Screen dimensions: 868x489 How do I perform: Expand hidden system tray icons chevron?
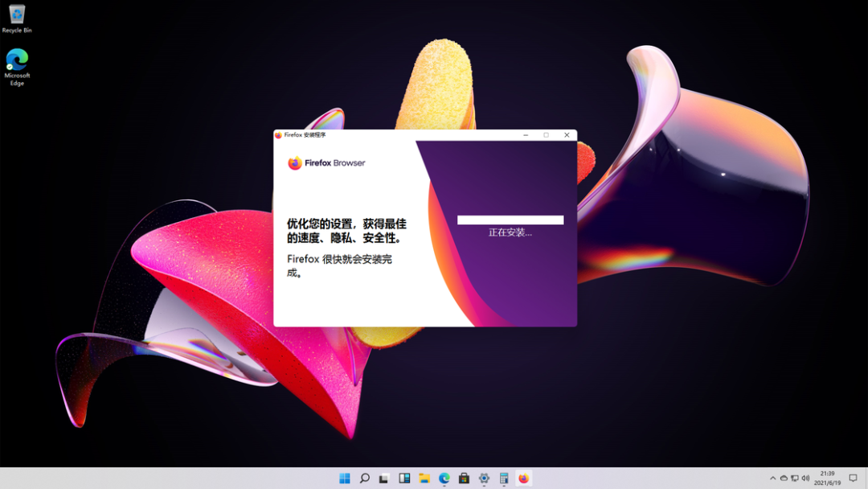click(x=773, y=478)
